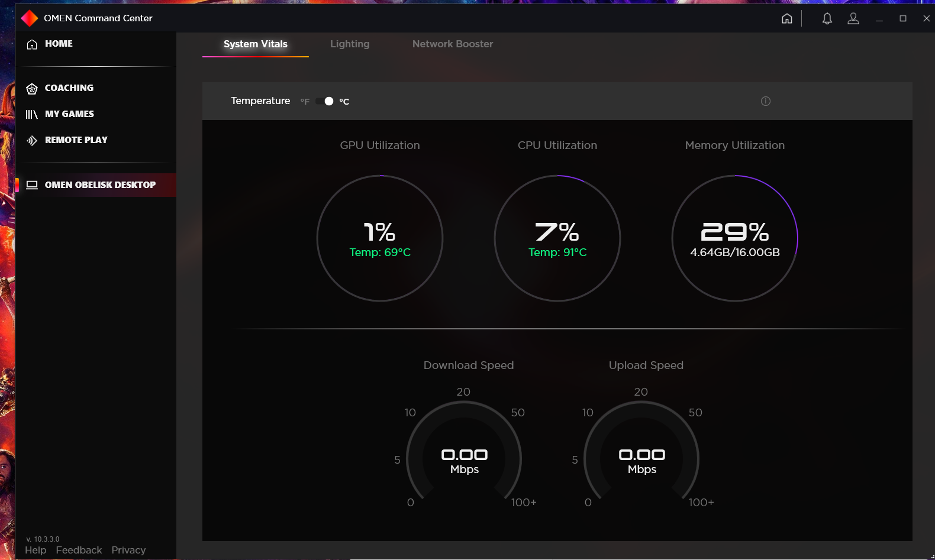
Task: Click the house icon beside HOME
Action: pyautogui.click(x=32, y=44)
